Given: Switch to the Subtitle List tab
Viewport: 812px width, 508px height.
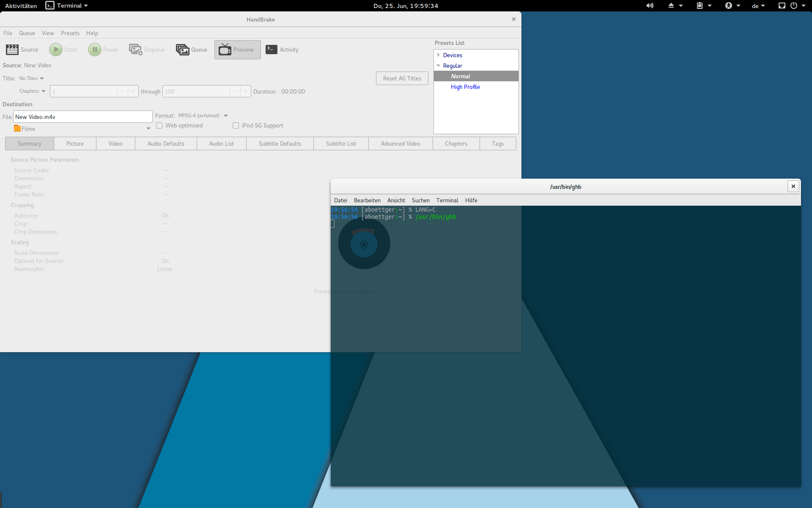Looking at the screenshot, I should [341, 144].
